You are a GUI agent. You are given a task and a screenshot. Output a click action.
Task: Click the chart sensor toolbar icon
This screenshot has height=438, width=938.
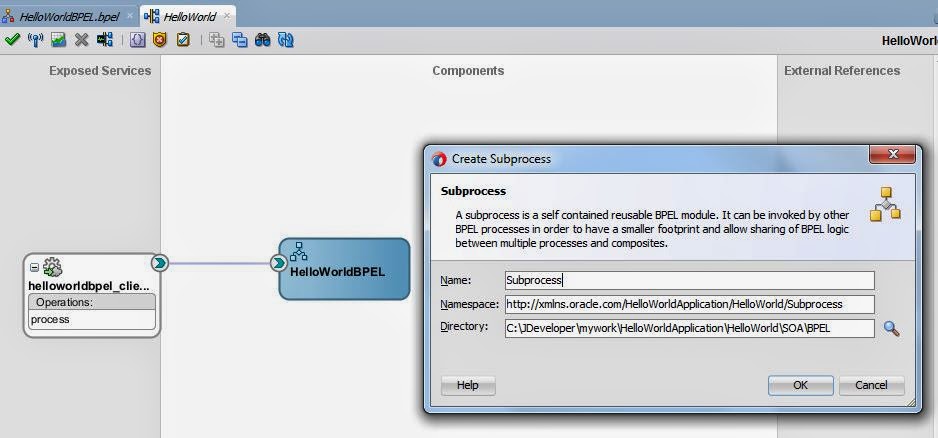[x=59, y=40]
